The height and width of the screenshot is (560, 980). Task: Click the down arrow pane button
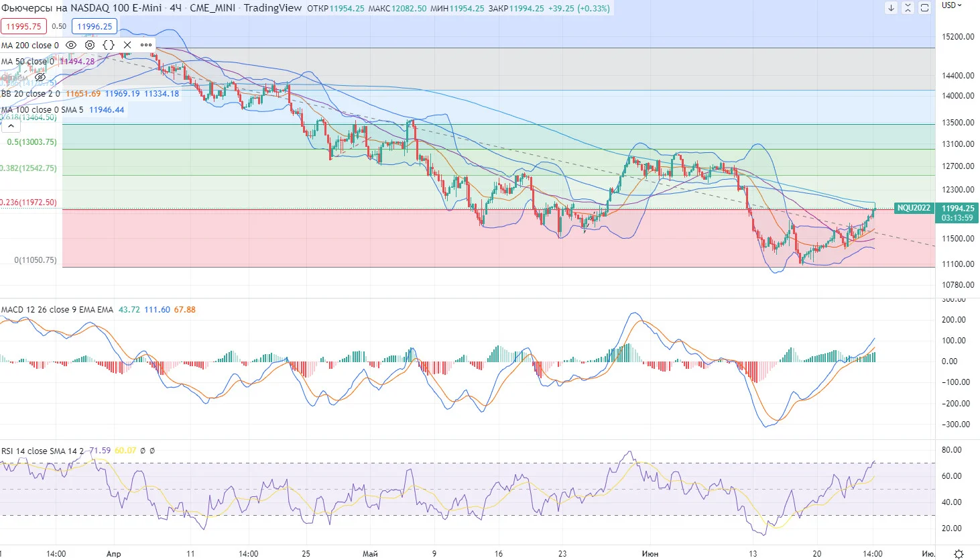pyautogui.click(x=891, y=8)
